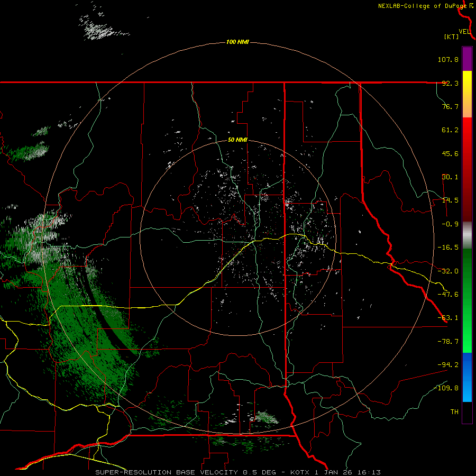Click the -63.1 legend value
The width and height of the screenshot is (476, 476).
[x=448, y=318]
